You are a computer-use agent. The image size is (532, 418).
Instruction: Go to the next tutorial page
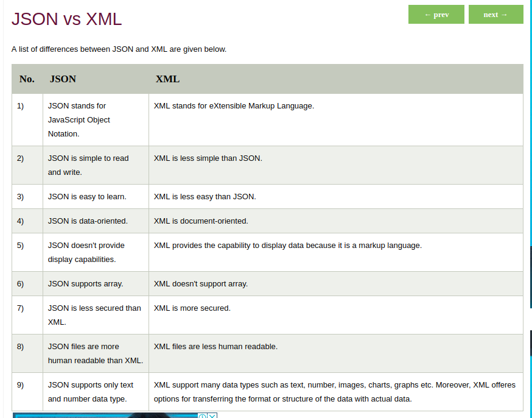(x=495, y=15)
